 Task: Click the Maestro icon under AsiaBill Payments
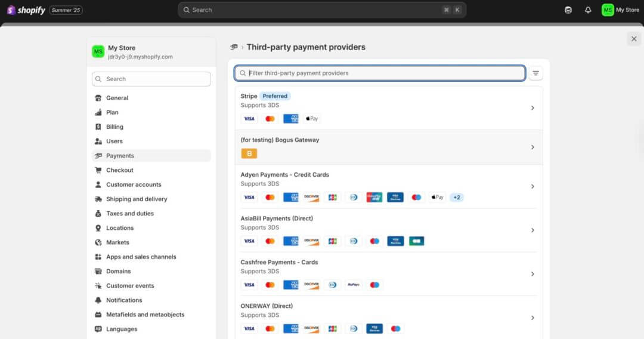coord(374,241)
